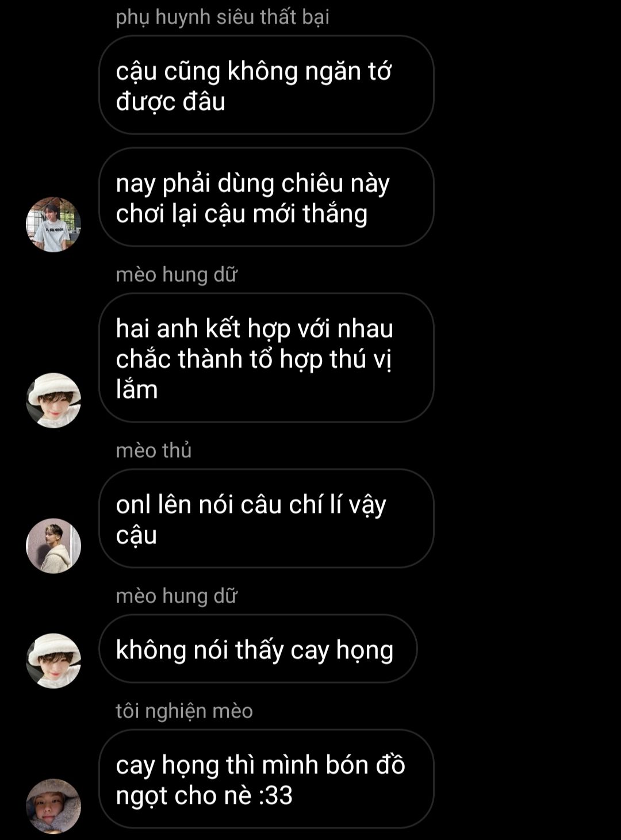
Task: Tap side-profile avatar next to 'onl lên nói câu'
Action: click(53, 546)
